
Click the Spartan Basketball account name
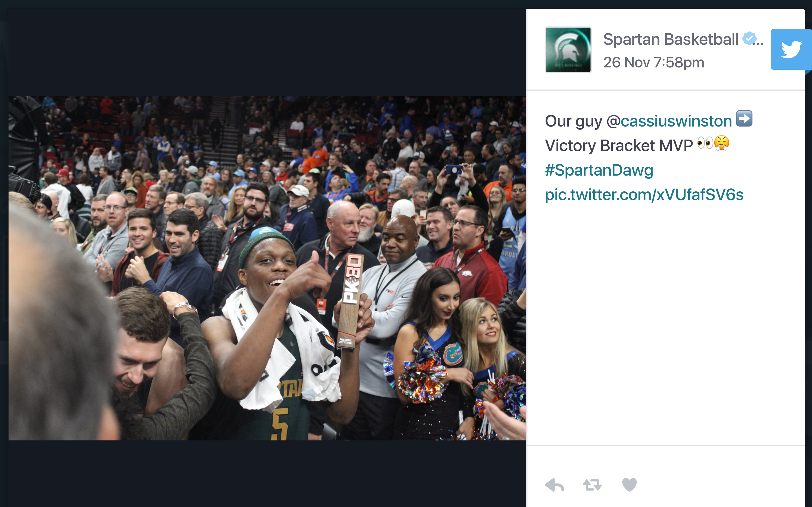click(671, 39)
